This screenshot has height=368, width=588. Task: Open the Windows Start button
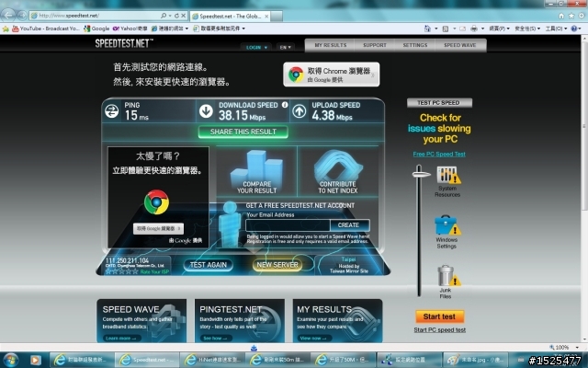(10, 360)
